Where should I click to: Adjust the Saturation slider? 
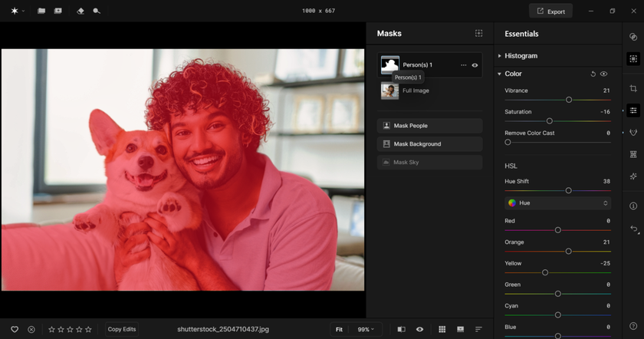click(x=550, y=121)
